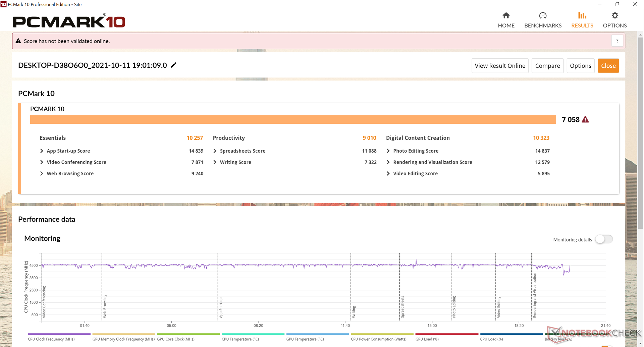This screenshot has height=347, width=644.
Task: Click the pencil icon to rename result
Action: pos(173,65)
